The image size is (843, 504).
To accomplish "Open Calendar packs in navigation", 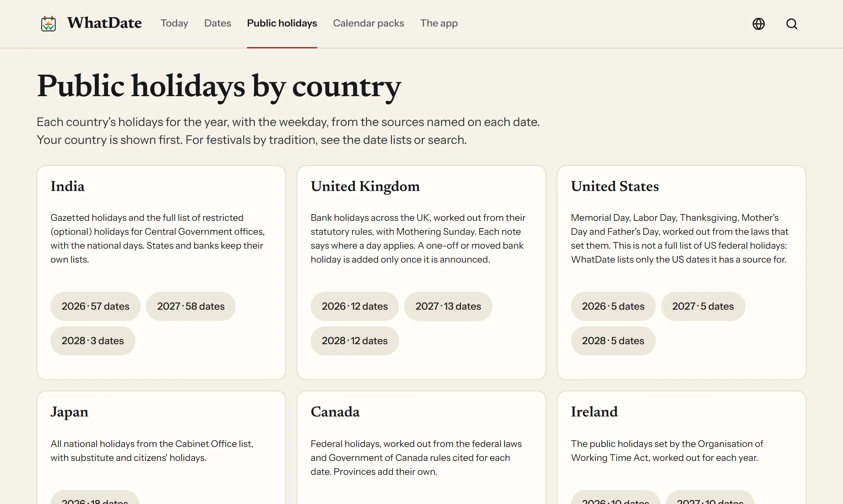I will coord(368,23).
